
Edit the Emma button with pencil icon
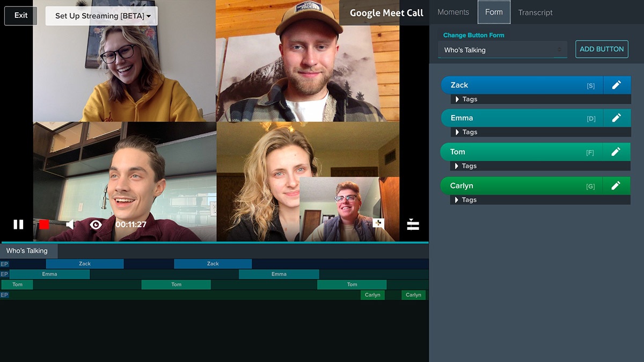coord(617,118)
